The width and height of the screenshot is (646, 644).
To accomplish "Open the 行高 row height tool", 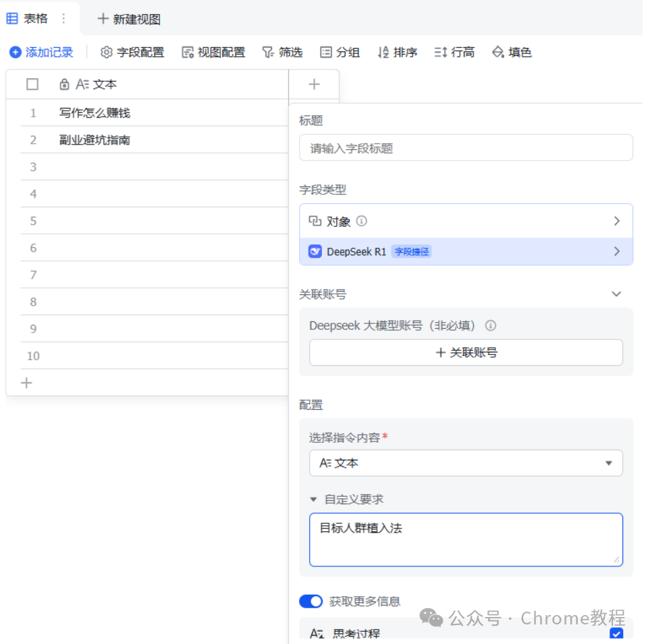I will (x=454, y=53).
